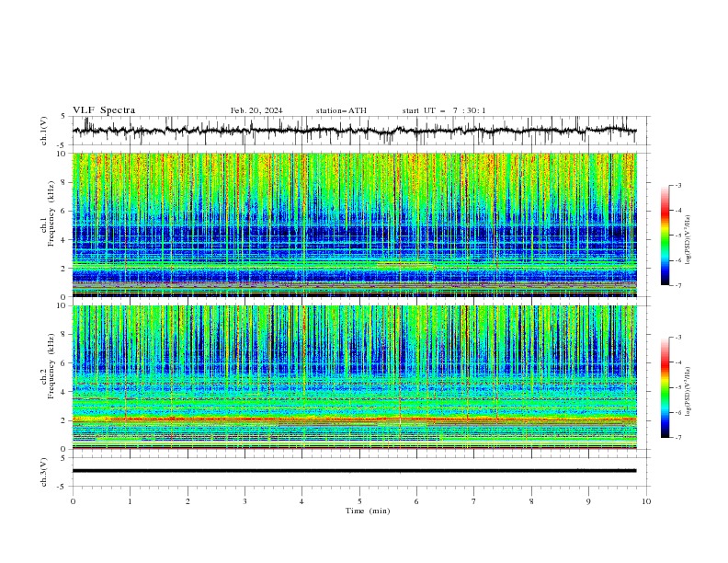Click the time axis tick label '8'
Image resolution: width=728 pixels, height=563 pixels.
point(531,501)
